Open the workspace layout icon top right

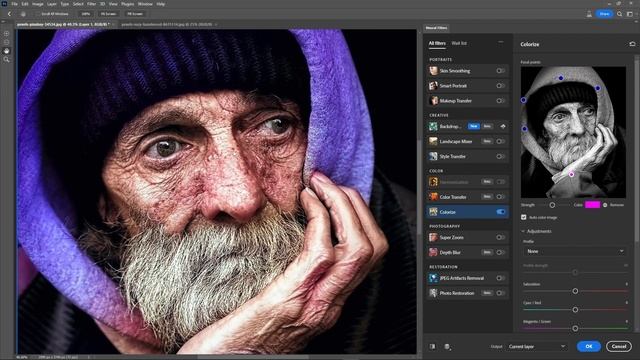click(630, 14)
